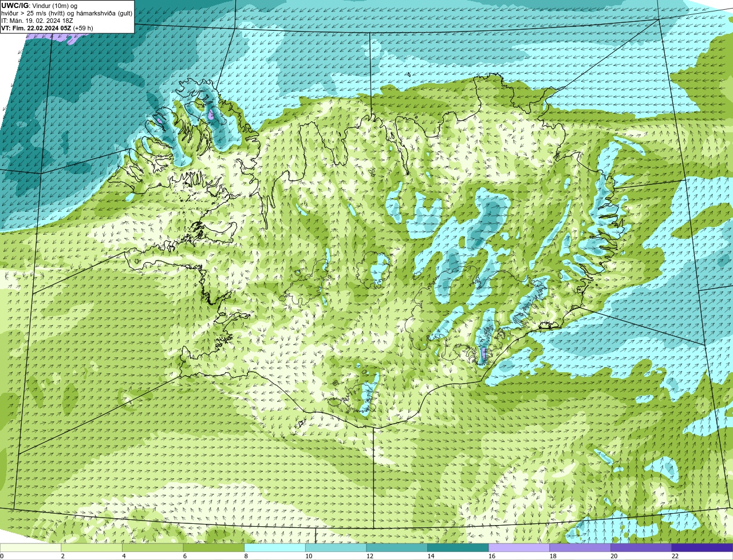Image resolution: width=733 pixels, height=560 pixels.
Task: Select the 'VT: Fim. 22.02.2024 05Z (+59 h)' line
Action: [x=47, y=28]
